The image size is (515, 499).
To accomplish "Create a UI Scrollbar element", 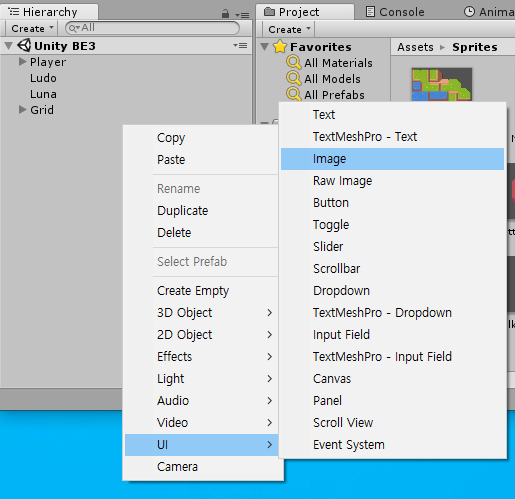I will point(392,269).
